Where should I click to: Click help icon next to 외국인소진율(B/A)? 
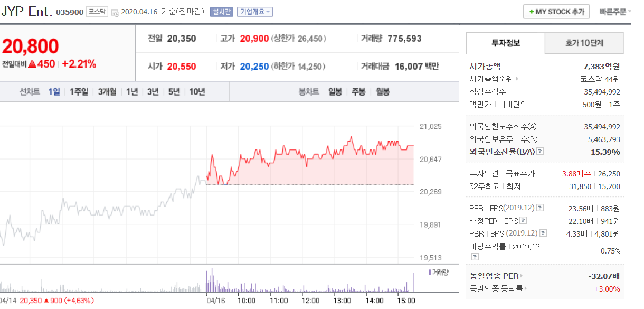pyautogui.click(x=540, y=152)
